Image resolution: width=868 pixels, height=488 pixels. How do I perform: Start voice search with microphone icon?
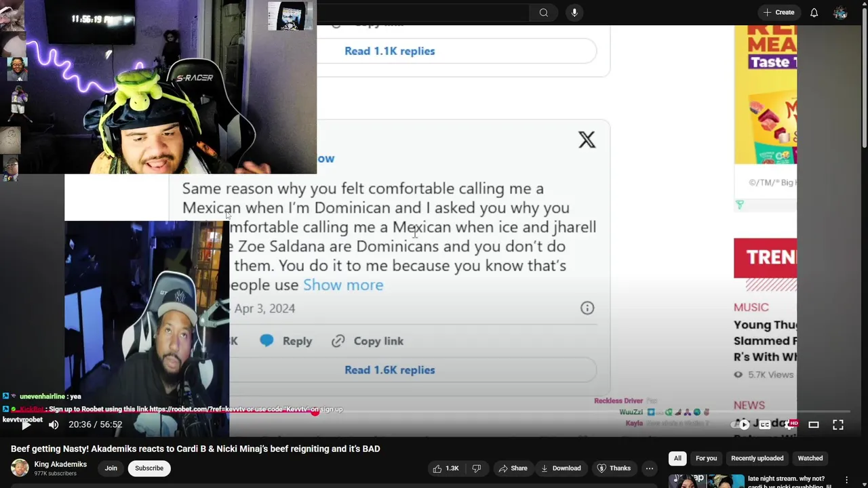click(574, 12)
